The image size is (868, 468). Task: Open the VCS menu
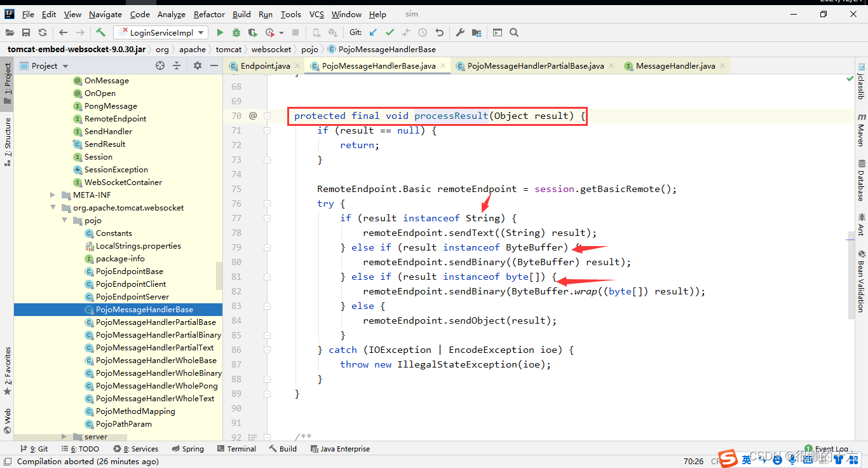point(316,14)
